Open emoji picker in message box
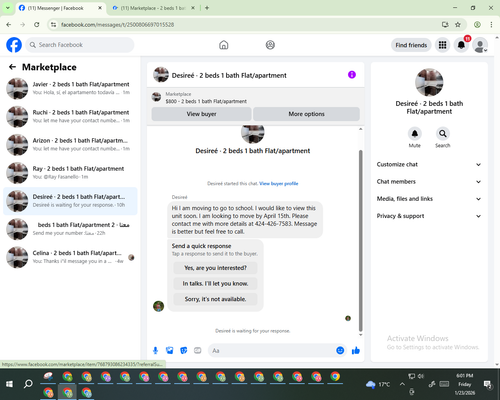500x400 pixels. click(340, 350)
